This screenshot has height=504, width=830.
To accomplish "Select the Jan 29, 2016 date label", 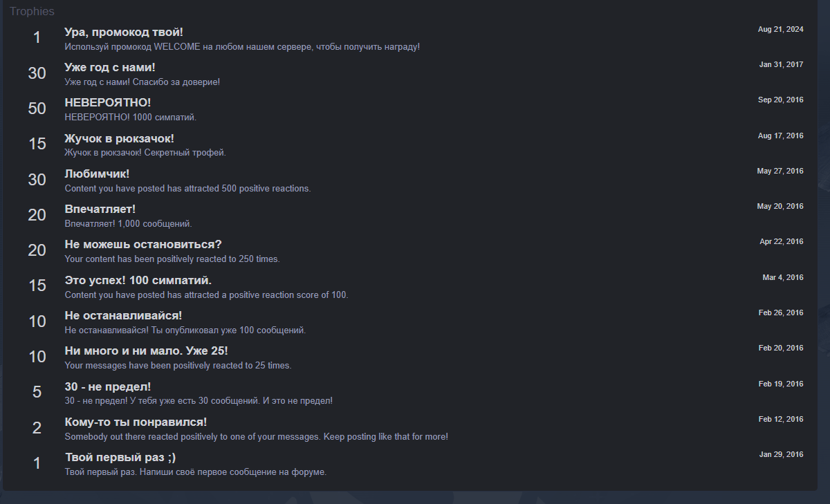I will point(782,454).
